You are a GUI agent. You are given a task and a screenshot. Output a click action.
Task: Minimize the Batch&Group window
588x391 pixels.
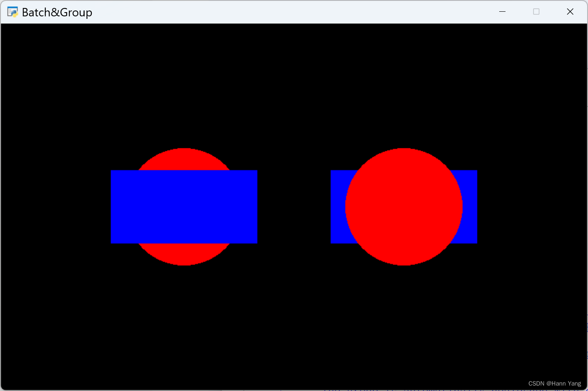pos(502,11)
